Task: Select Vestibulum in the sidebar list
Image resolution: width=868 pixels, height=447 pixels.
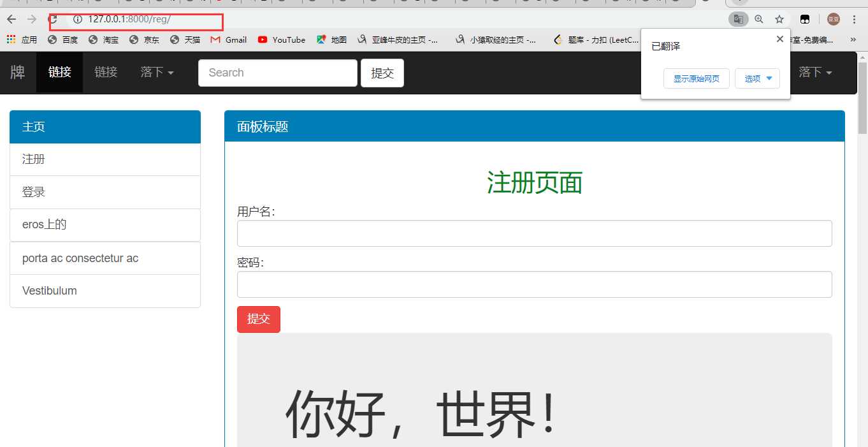Action: click(x=105, y=291)
